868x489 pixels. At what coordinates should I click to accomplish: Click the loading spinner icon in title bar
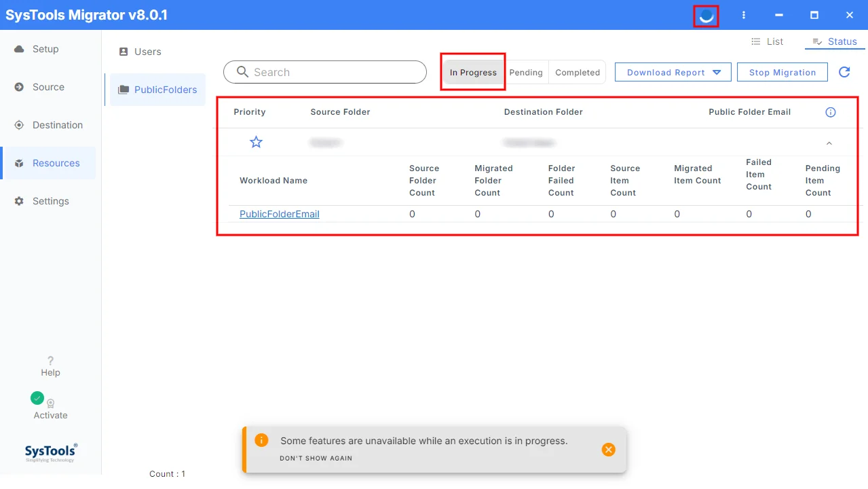click(706, 15)
